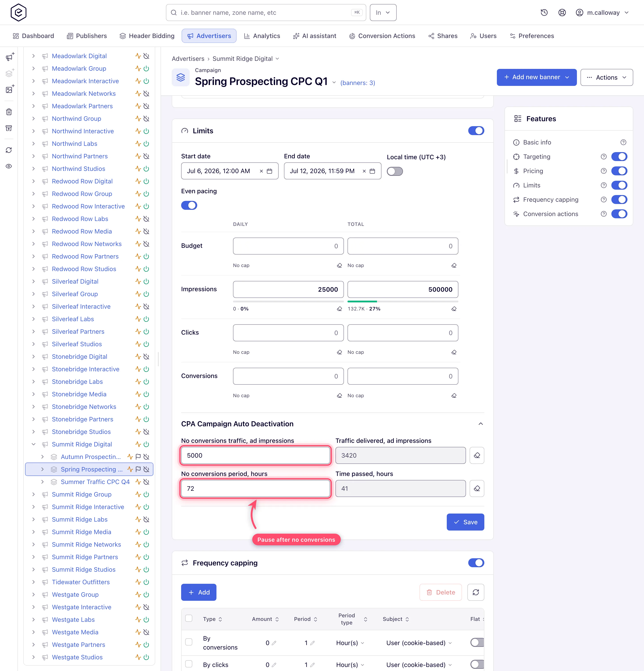Expand the Redwood Row Media advertiser
This screenshot has width=644, height=671.
point(33,231)
